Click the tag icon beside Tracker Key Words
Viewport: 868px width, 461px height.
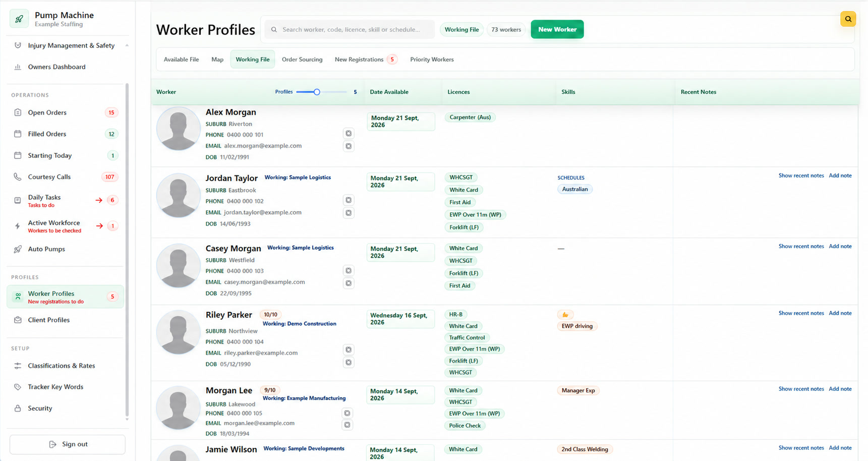pos(18,387)
